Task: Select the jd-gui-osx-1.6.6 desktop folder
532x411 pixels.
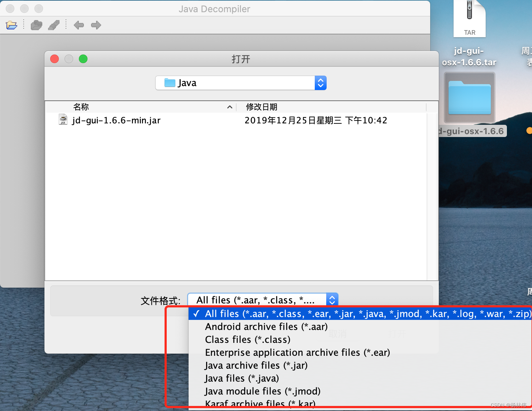Action: (469, 104)
